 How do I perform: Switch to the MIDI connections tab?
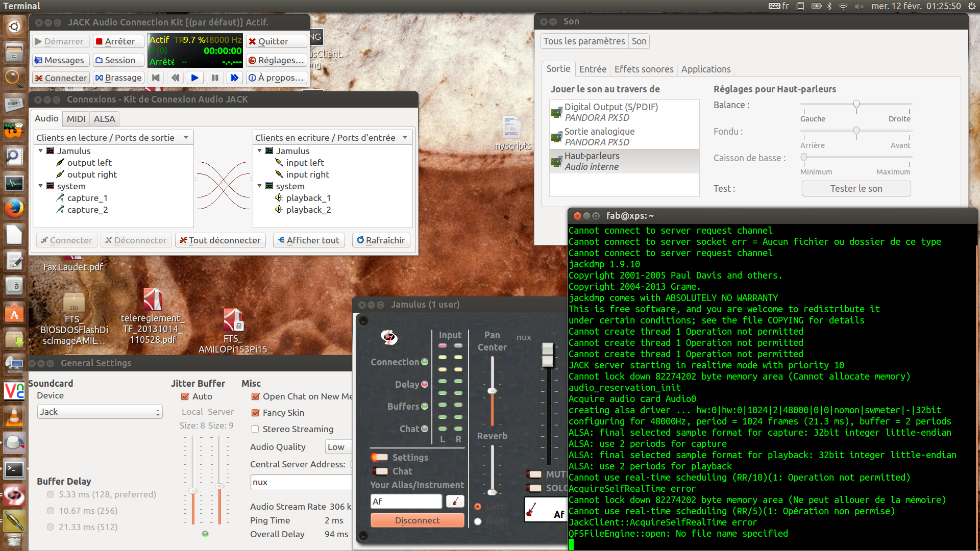pyautogui.click(x=76, y=119)
